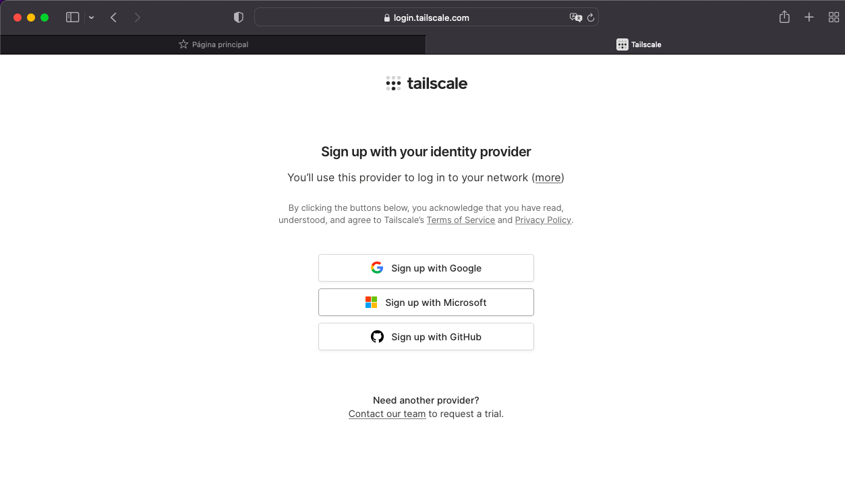Open a new tab

click(x=809, y=18)
